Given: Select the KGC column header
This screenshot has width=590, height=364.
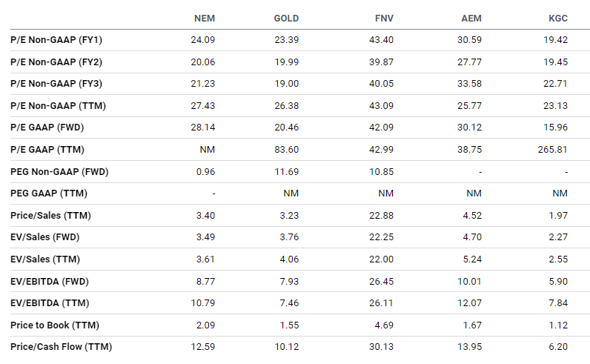Looking at the screenshot, I should click(559, 18).
